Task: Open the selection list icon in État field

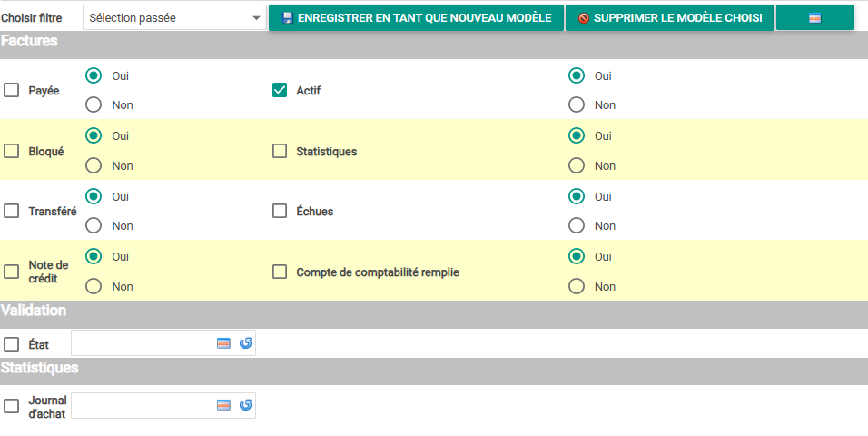Action: point(223,343)
